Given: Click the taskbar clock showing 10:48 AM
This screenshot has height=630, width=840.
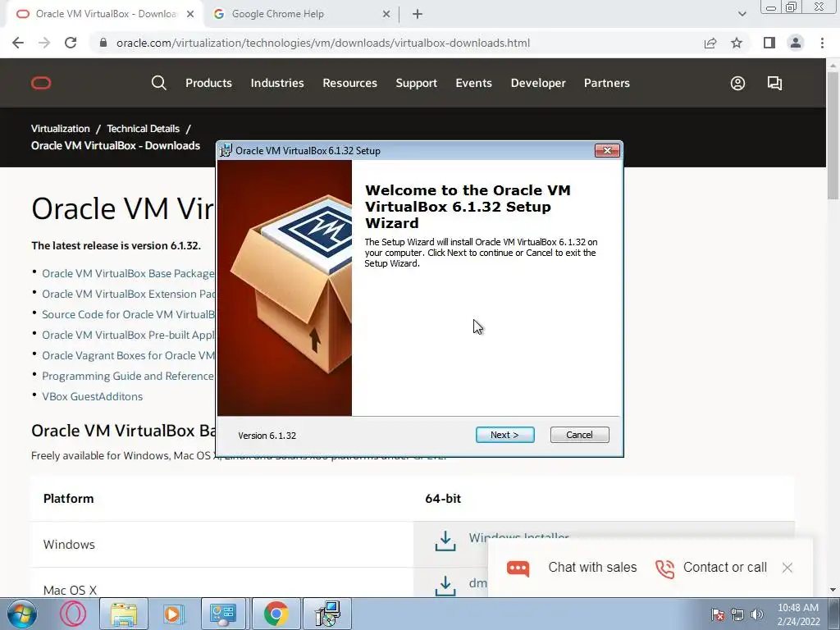Looking at the screenshot, I should pyautogui.click(x=798, y=614).
